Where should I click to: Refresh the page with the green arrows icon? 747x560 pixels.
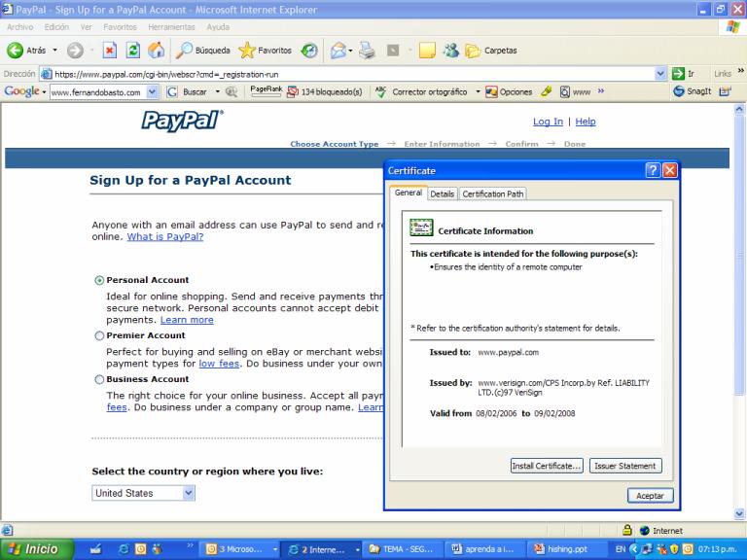(133, 50)
